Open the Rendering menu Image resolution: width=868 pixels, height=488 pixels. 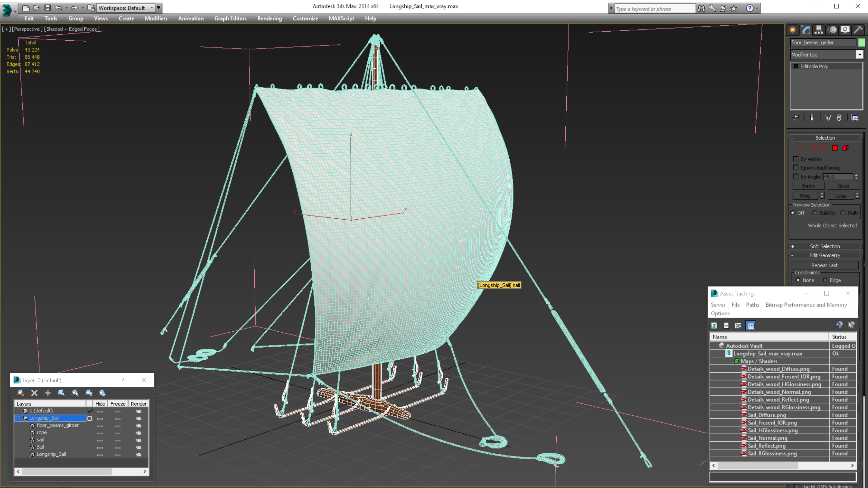tap(269, 18)
